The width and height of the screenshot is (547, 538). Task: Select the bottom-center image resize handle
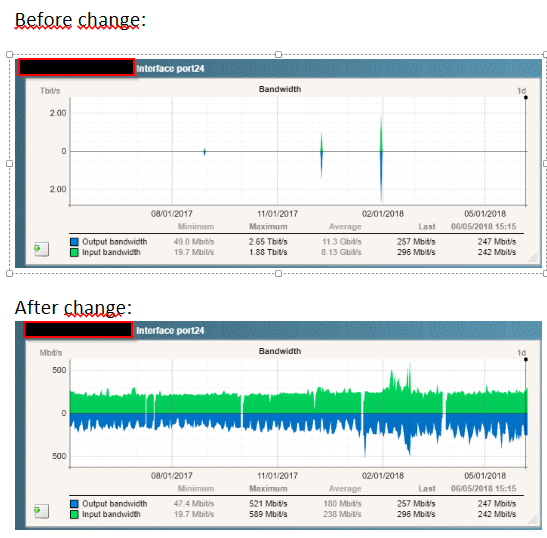(x=278, y=274)
